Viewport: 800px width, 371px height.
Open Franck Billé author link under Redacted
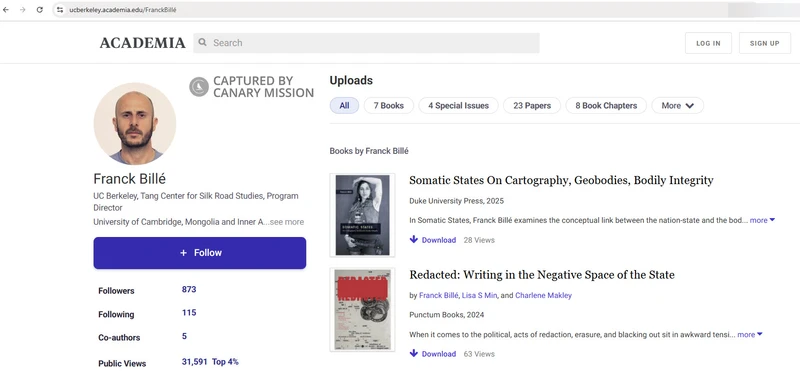pyautogui.click(x=438, y=295)
